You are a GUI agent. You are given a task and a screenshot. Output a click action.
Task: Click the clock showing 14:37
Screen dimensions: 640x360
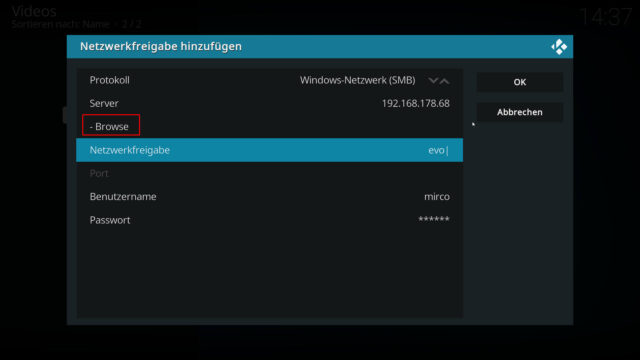[x=606, y=17]
